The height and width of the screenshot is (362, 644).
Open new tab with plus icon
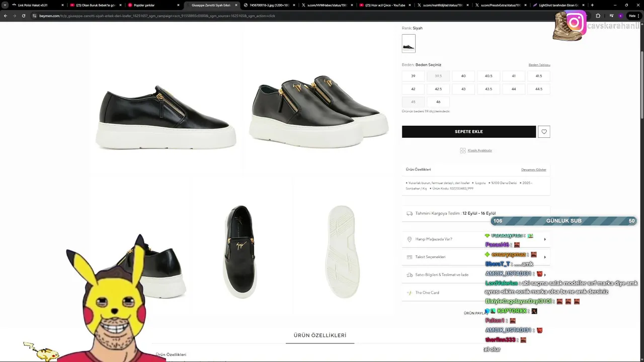click(x=592, y=5)
